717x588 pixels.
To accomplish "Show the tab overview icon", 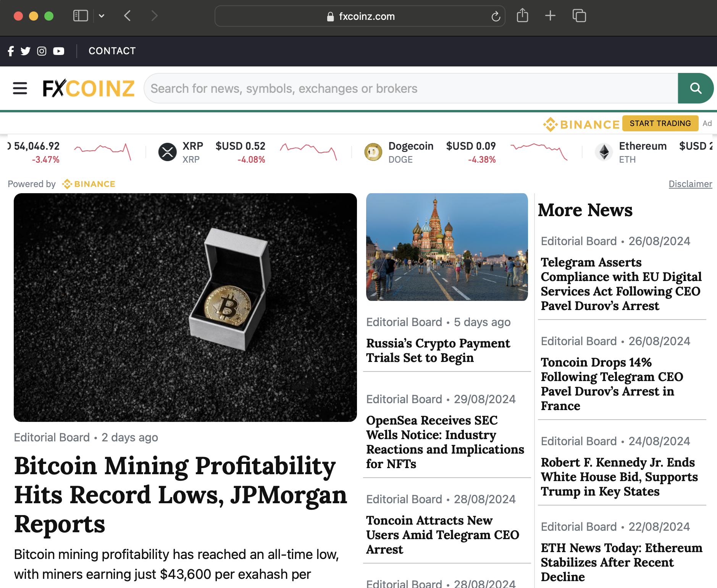I will [x=579, y=16].
